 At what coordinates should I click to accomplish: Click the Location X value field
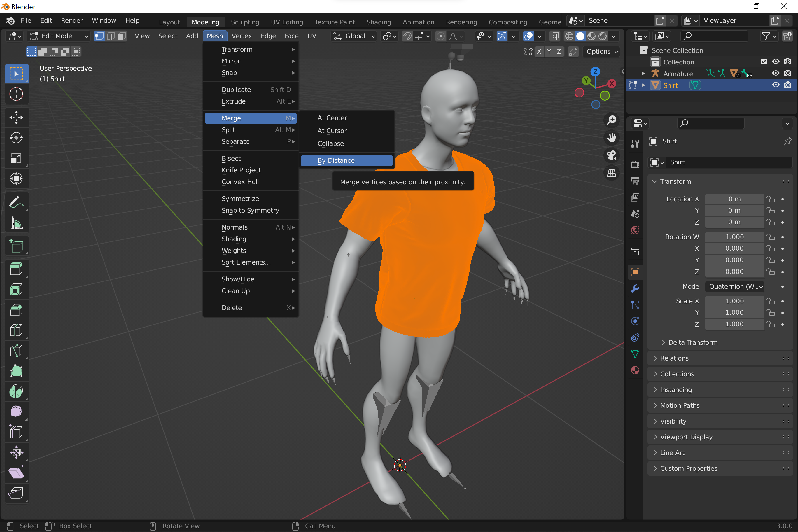(734, 199)
